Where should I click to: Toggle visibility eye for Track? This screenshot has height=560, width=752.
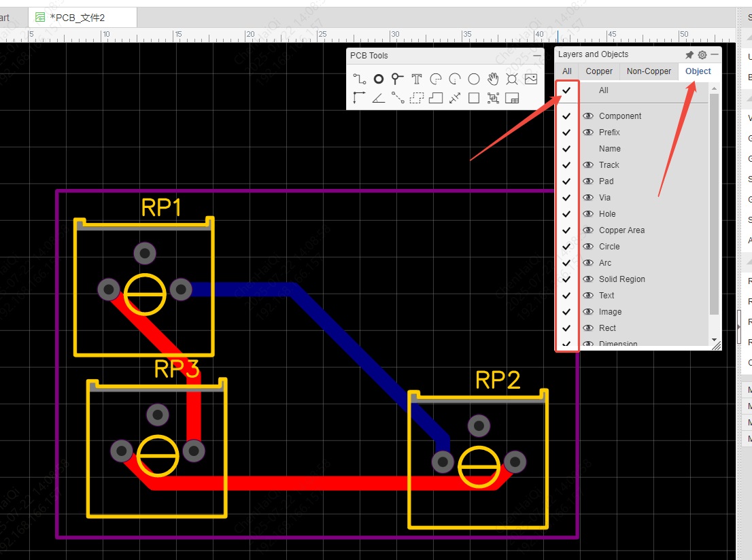[588, 165]
